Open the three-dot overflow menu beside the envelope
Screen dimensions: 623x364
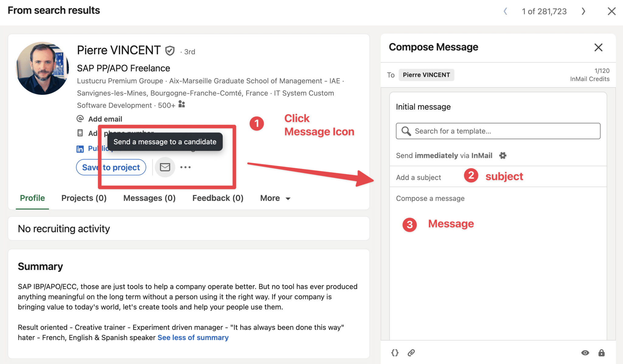point(186,167)
